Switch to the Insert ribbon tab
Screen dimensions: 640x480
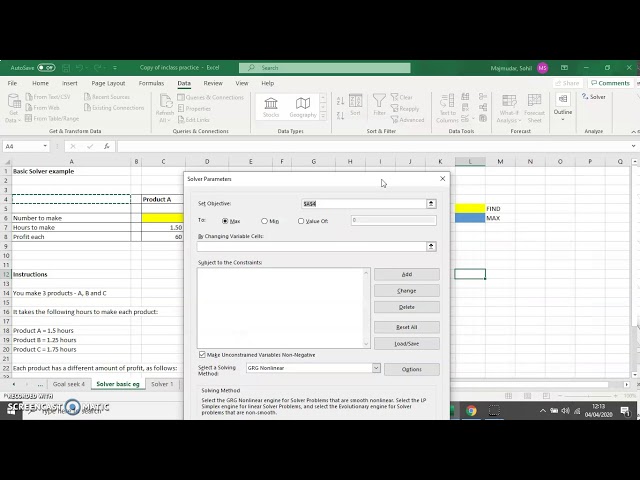(x=70, y=83)
